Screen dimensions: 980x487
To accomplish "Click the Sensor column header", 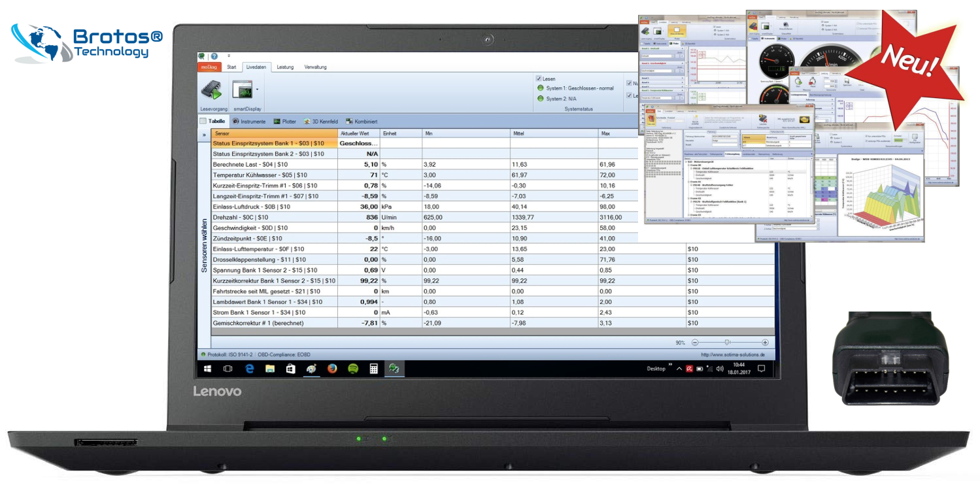I will [275, 133].
